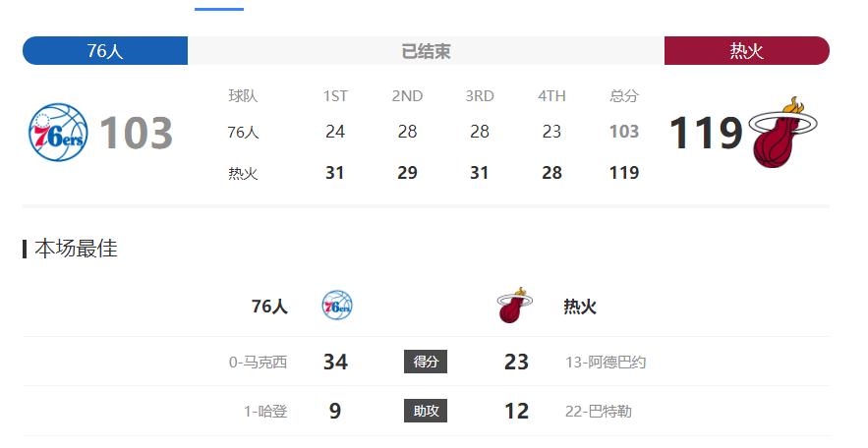Click the Heat big score 119
The width and height of the screenshot is (868, 448).
tap(706, 133)
